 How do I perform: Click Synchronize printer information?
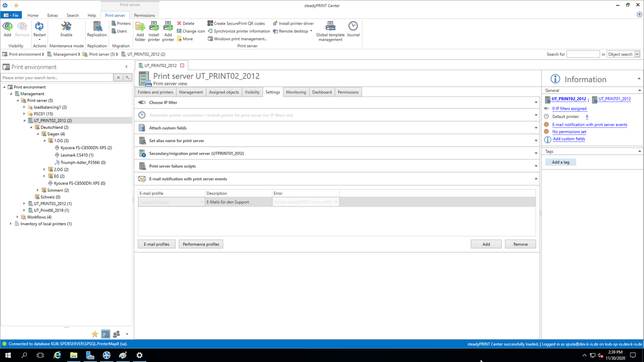pyautogui.click(x=239, y=31)
